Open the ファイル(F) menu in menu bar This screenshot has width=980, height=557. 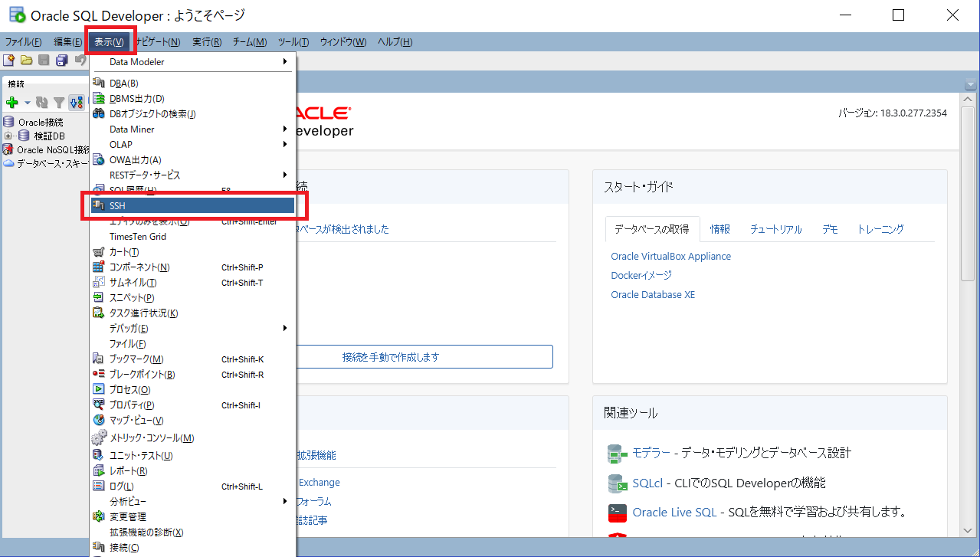23,42
